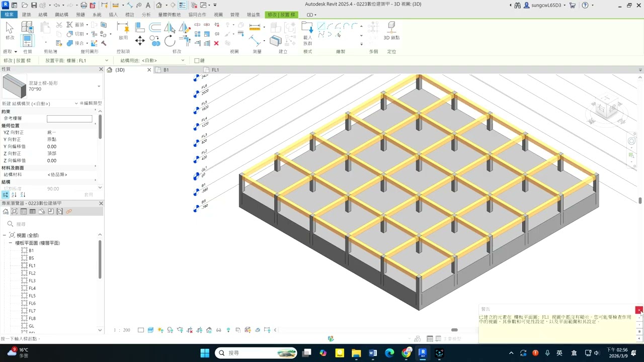The width and height of the screenshot is (644, 362).
Task: Click the Edit Type button in Properties
Action: pos(91,104)
